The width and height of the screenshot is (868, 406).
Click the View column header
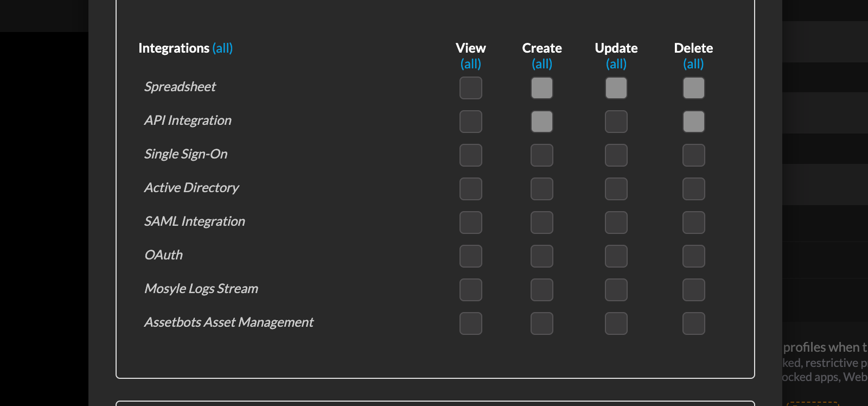[471, 48]
